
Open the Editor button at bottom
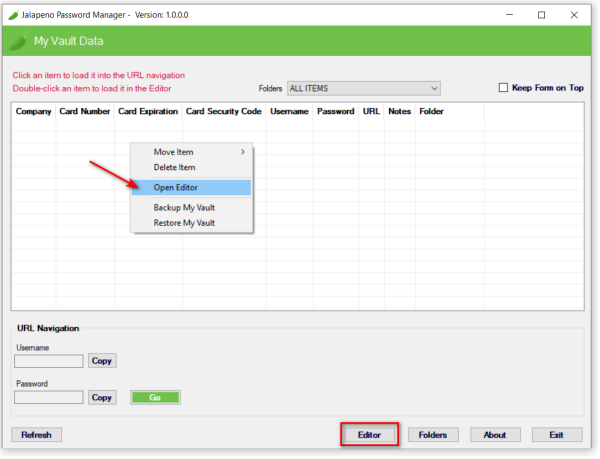(x=370, y=436)
